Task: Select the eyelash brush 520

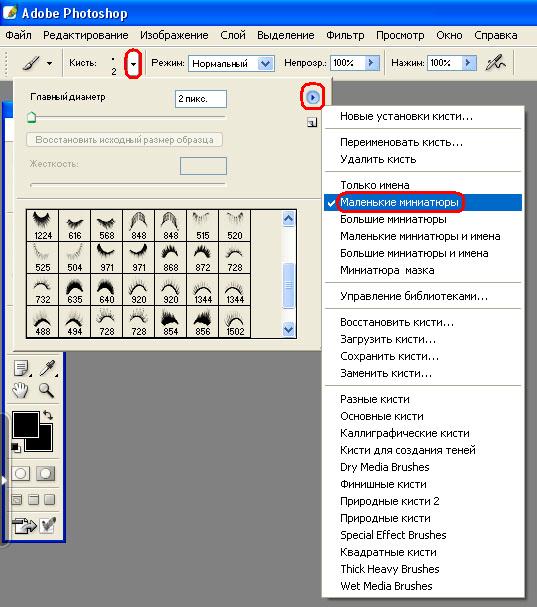Action: point(235,226)
